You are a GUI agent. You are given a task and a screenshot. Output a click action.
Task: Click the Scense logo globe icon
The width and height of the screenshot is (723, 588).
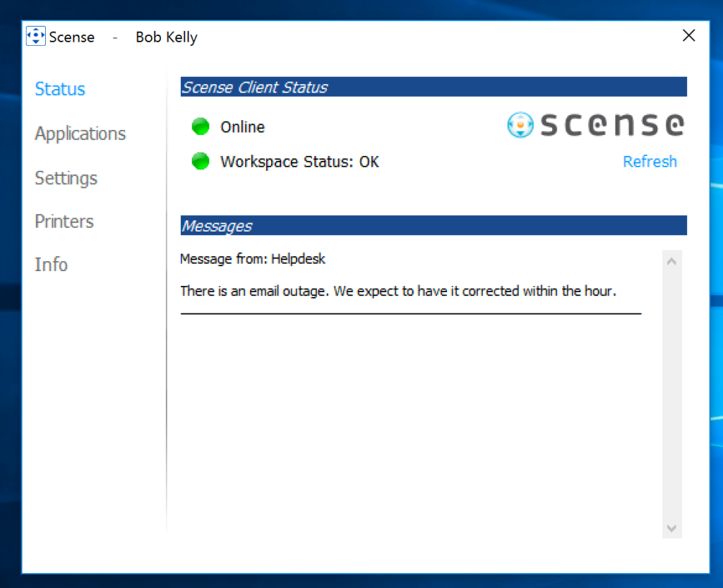point(520,125)
